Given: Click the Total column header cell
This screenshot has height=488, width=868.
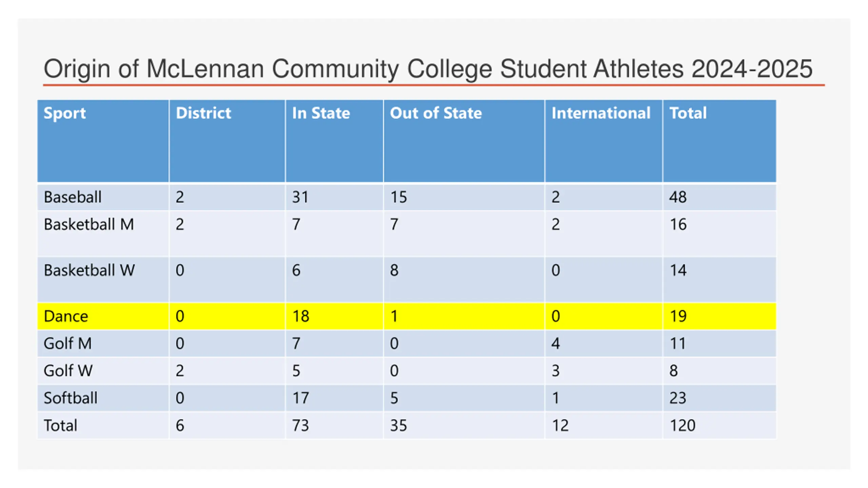Looking at the screenshot, I should [x=719, y=141].
